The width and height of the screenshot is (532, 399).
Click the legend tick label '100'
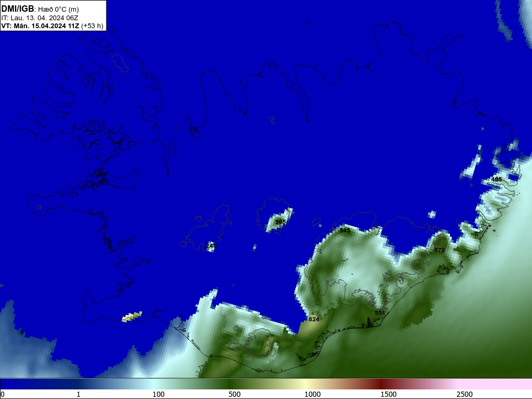click(159, 394)
